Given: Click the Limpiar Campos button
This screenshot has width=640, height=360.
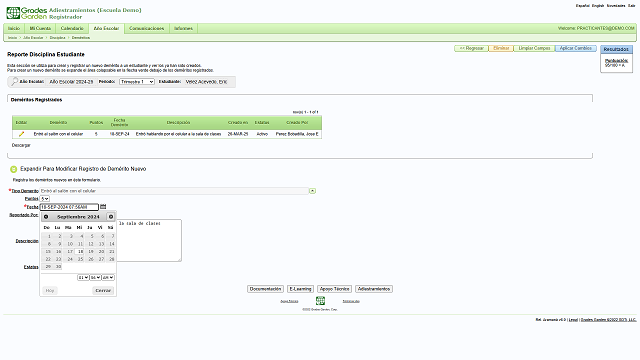Looking at the screenshot, I should (534, 48).
